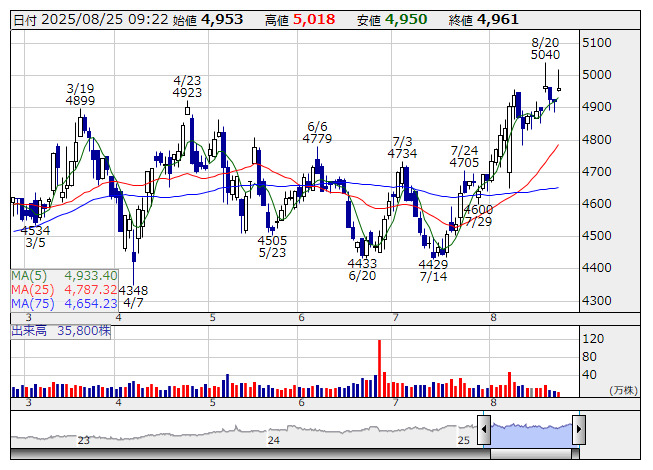Image resolution: width=653 pixels, height=470 pixels.
Task: Click the right range slider handle arrow
Action: tap(579, 429)
